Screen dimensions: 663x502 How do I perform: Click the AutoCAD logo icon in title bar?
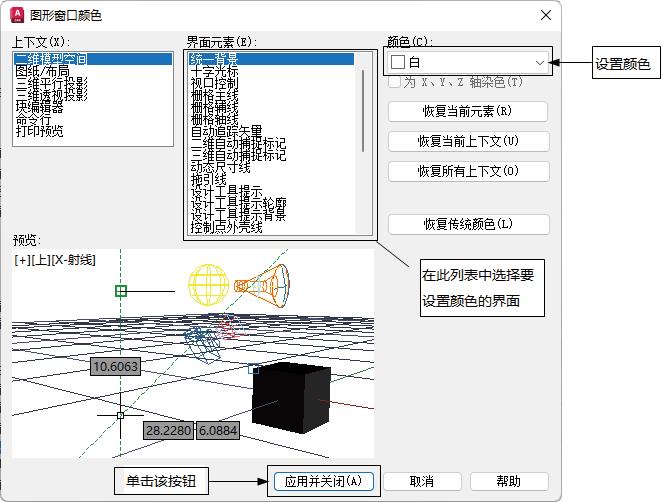(16, 15)
